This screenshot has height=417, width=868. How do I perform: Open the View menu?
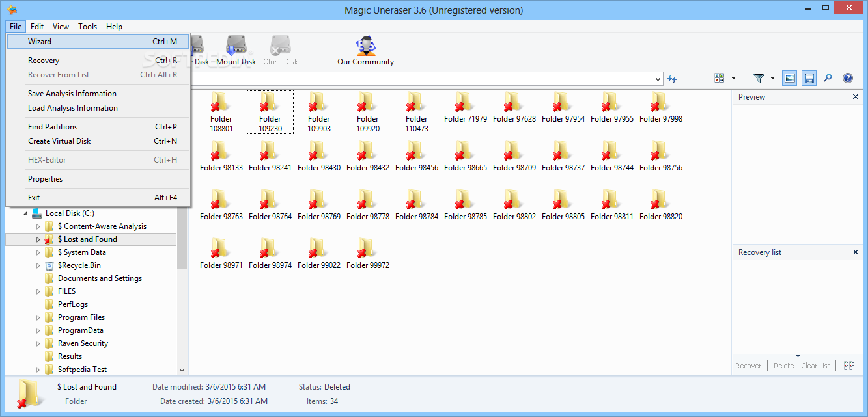click(61, 27)
